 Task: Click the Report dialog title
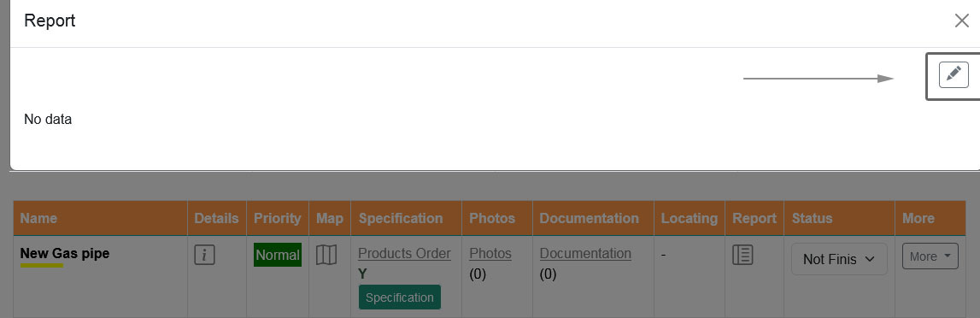coord(50,21)
